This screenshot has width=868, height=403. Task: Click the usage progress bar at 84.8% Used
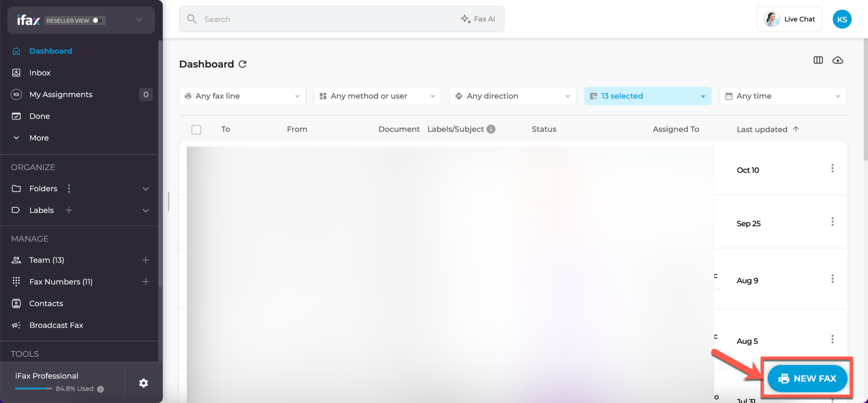(33, 389)
